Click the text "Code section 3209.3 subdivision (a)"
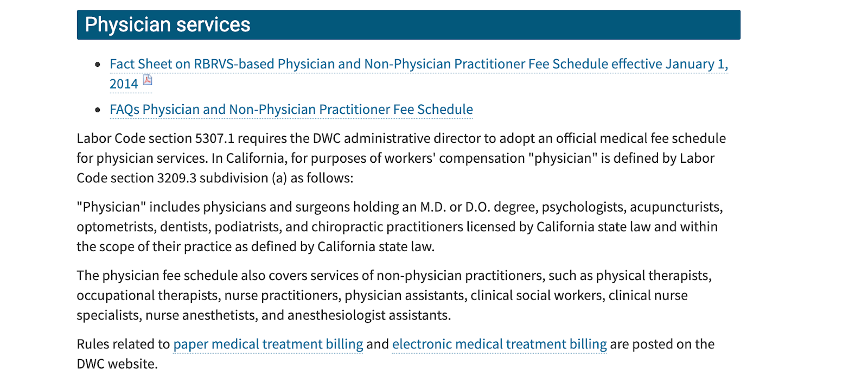Viewport: 868px width, 376px height. click(x=182, y=178)
